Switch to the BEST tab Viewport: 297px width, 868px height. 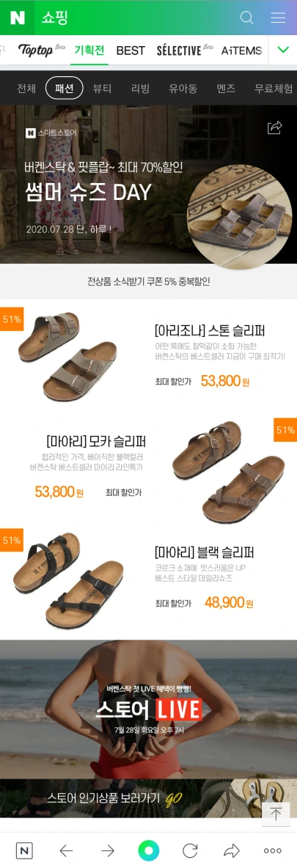pos(131,51)
